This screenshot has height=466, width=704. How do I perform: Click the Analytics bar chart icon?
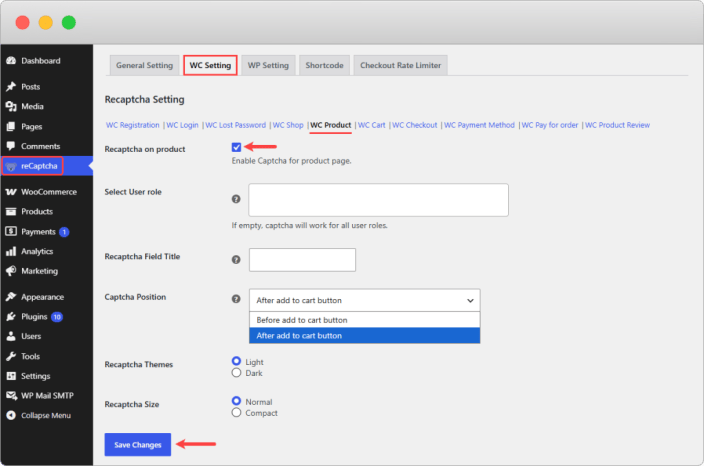point(11,251)
